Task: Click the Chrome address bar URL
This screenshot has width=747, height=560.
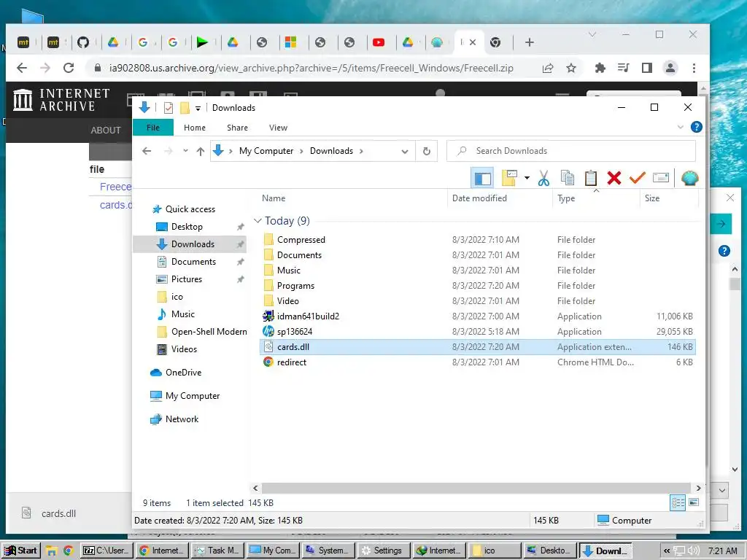Action: (x=311, y=68)
